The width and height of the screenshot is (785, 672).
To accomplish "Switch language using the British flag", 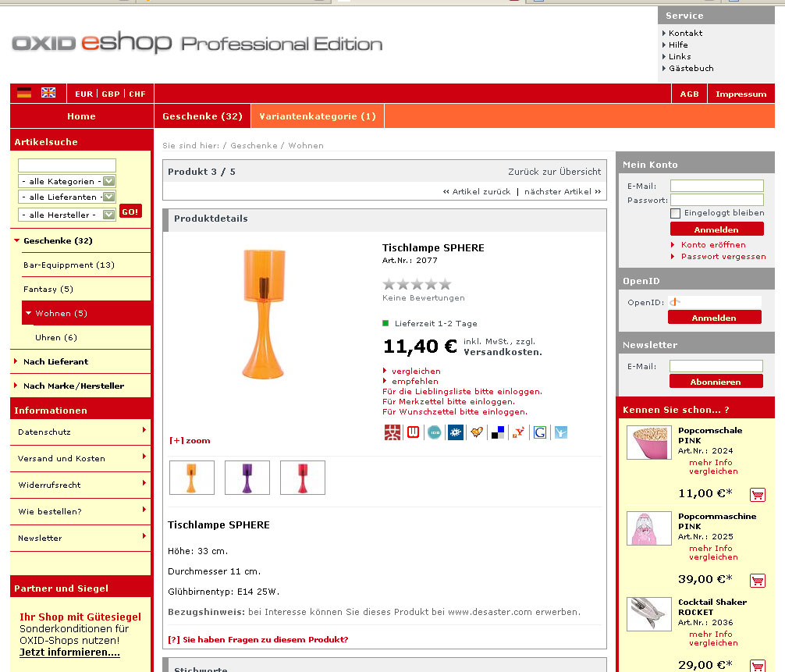I will [x=48, y=93].
